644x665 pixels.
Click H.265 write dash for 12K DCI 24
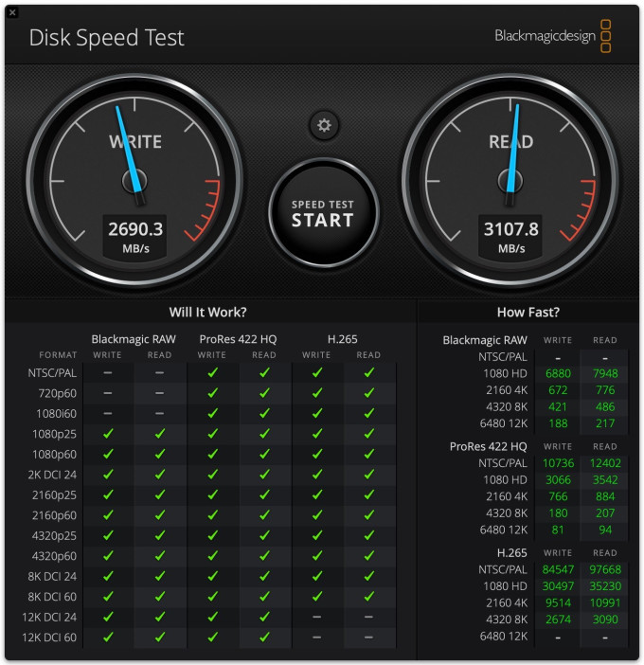(x=316, y=617)
